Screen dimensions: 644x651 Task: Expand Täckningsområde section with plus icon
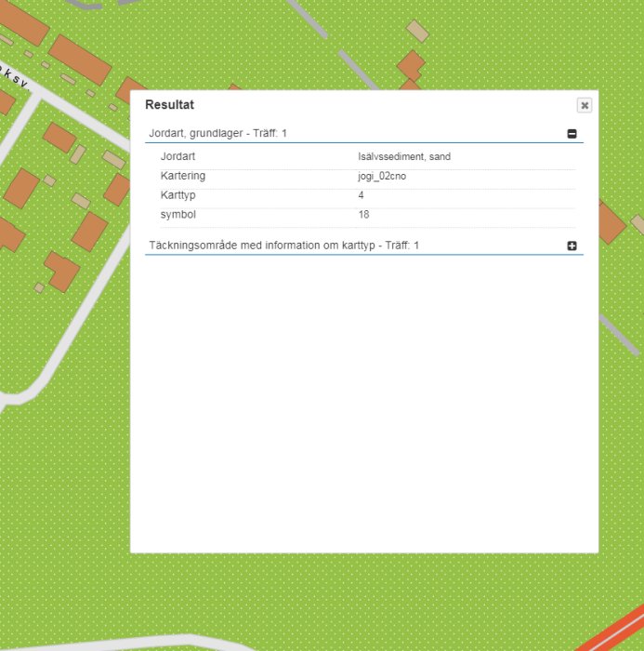(572, 246)
